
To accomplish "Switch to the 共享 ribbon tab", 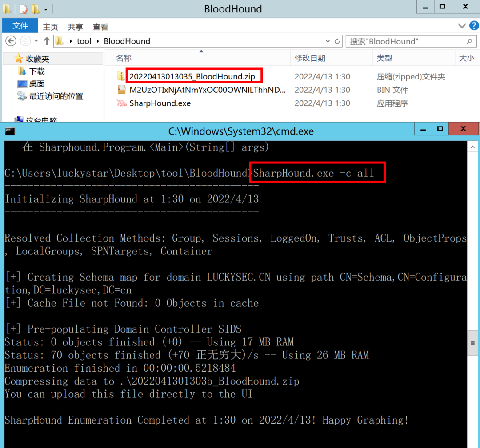I will coord(75,27).
